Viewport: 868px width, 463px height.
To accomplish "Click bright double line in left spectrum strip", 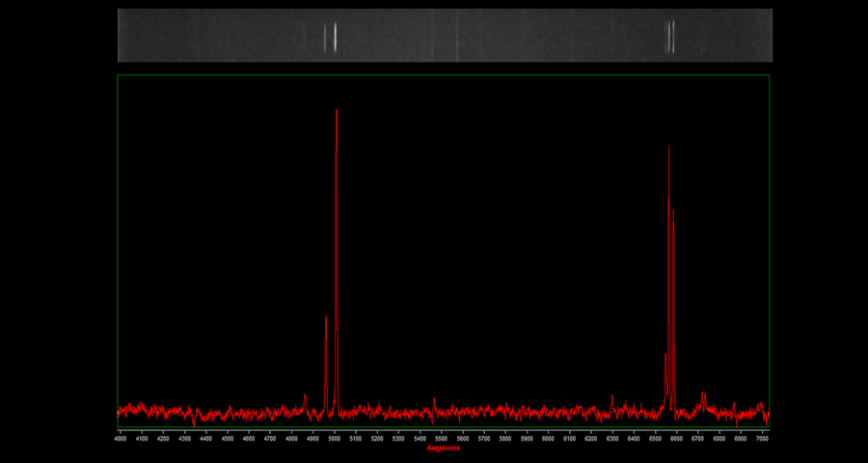I will pos(331,36).
